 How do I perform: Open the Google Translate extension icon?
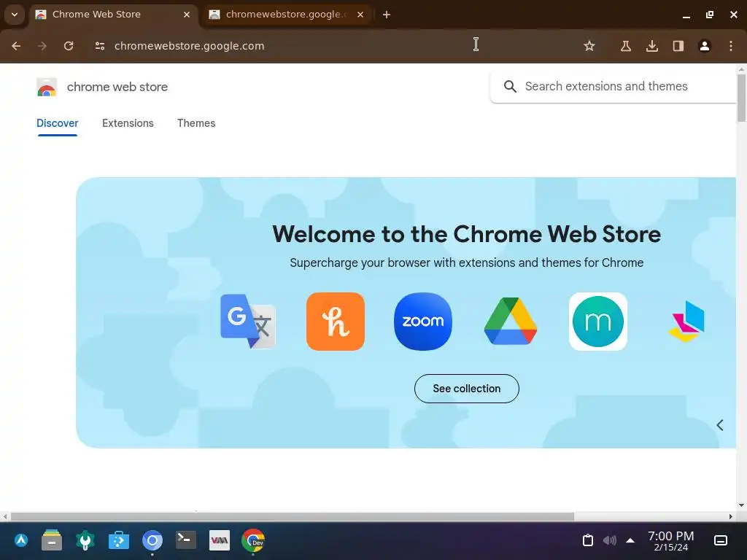point(248,322)
